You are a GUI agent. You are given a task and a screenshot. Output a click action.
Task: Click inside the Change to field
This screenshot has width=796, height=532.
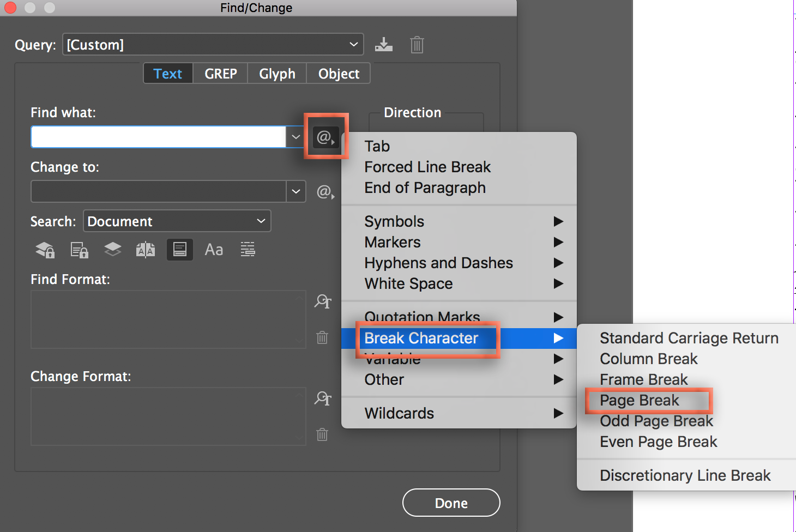pyautogui.click(x=158, y=191)
